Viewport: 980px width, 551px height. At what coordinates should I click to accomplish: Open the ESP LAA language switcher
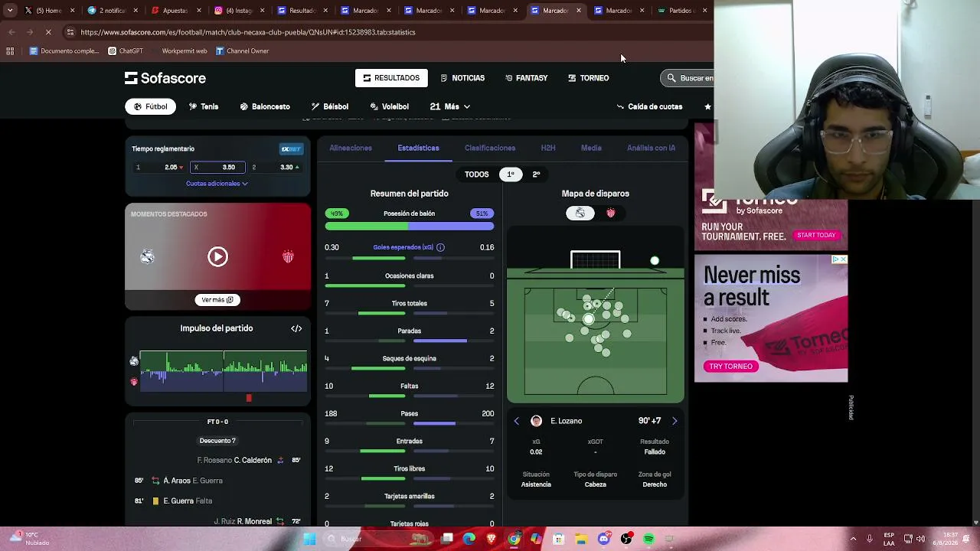pyautogui.click(x=889, y=539)
